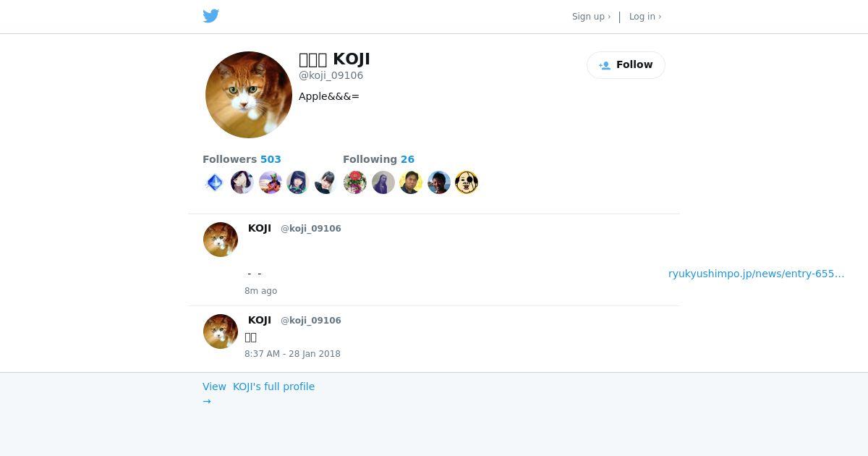Open the cat avatar on the first tweet
This screenshot has width=868, height=456.
(x=221, y=240)
